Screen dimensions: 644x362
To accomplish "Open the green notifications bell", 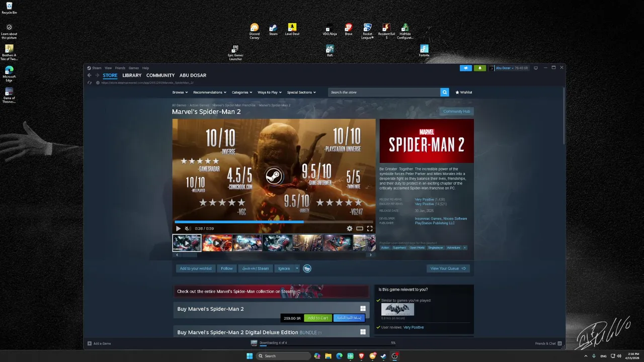I will pyautogui.click(x=480, y=68).
